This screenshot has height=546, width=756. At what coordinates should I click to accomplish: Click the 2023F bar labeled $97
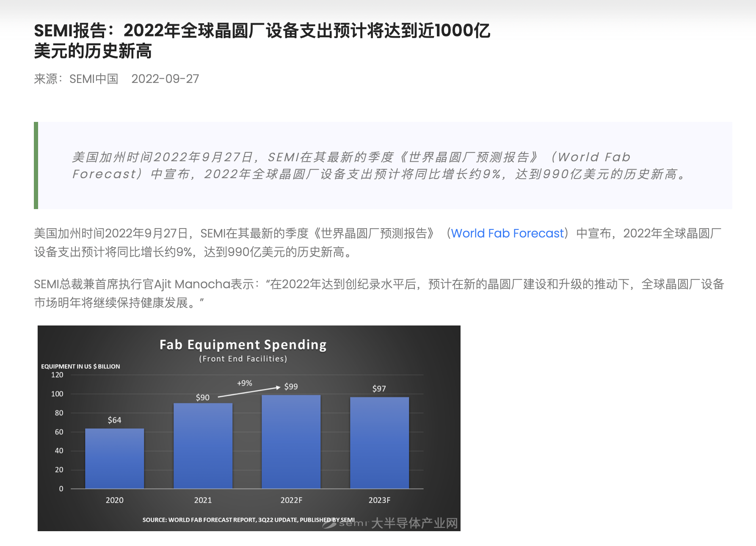[379, 443]
